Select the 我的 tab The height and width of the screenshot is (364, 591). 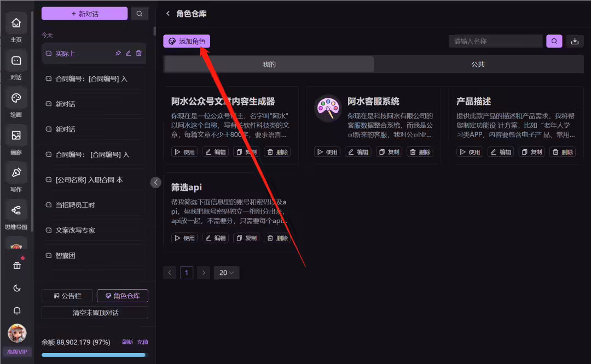click(x=269, y=64)
